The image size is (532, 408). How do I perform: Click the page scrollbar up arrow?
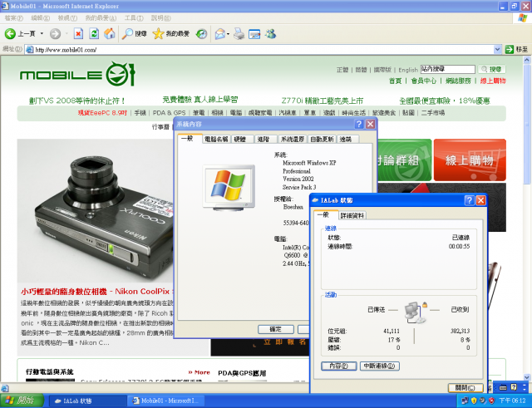(527, 60)
